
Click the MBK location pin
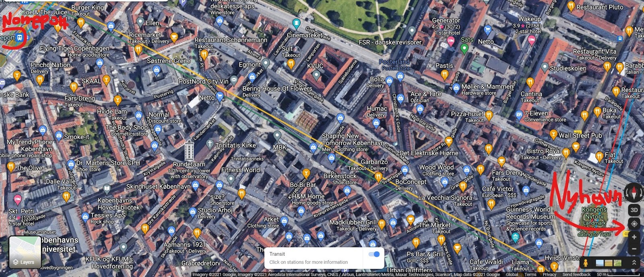point(277,136)
